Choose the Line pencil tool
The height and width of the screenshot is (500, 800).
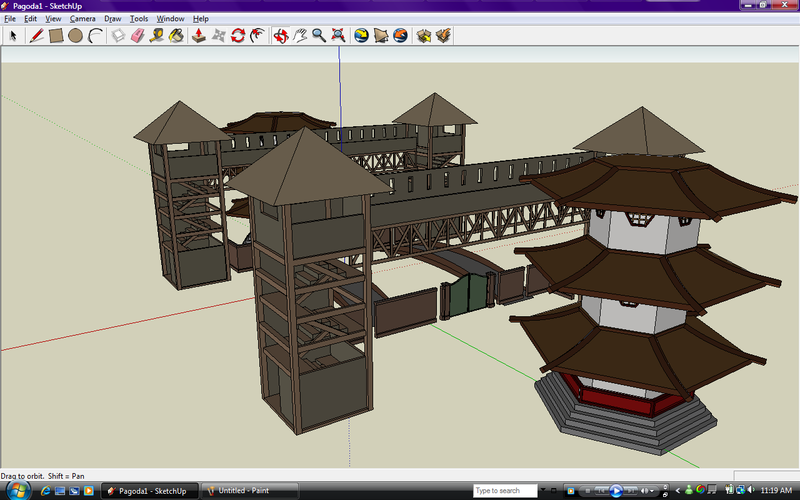(36, 36)
